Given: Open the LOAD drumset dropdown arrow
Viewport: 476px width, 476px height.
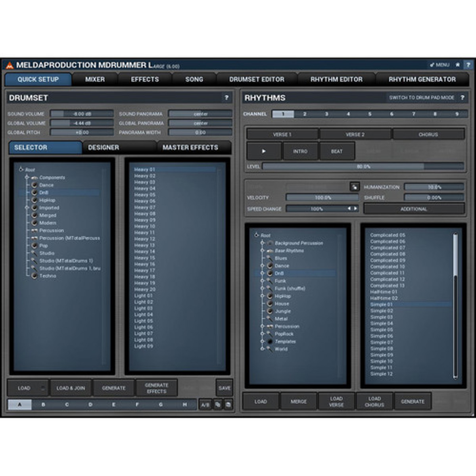Looking at the screenshot, I should 43,388.
